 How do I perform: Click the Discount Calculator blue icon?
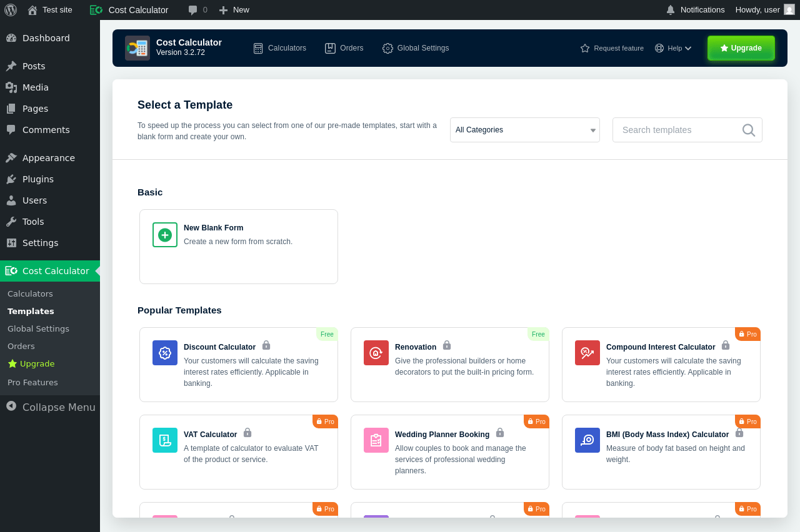(x=165, y=353)
